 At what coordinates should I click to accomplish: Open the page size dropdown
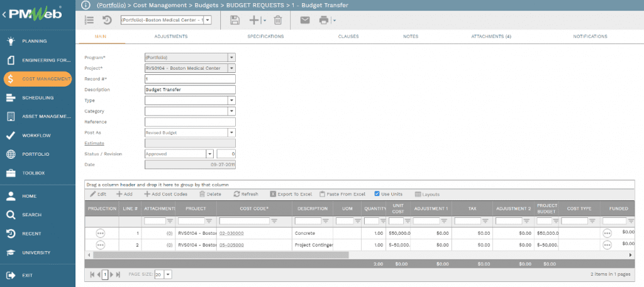(x=169, y=274)
